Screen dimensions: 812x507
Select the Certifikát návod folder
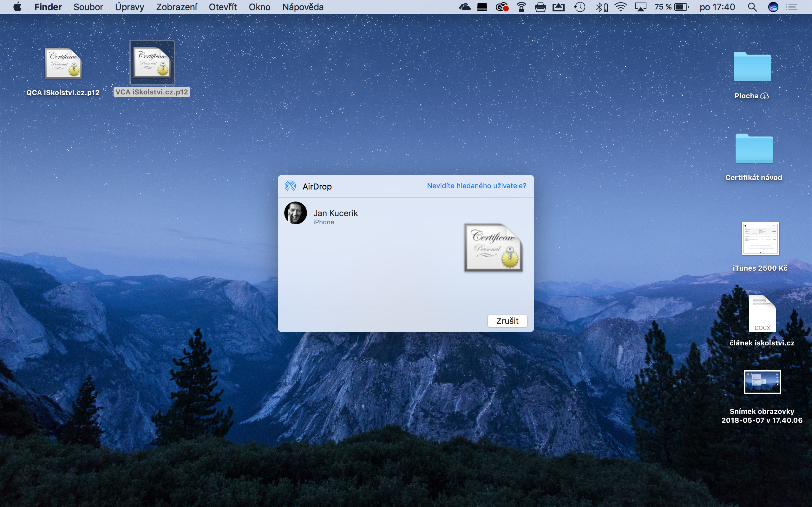(754, 149)
